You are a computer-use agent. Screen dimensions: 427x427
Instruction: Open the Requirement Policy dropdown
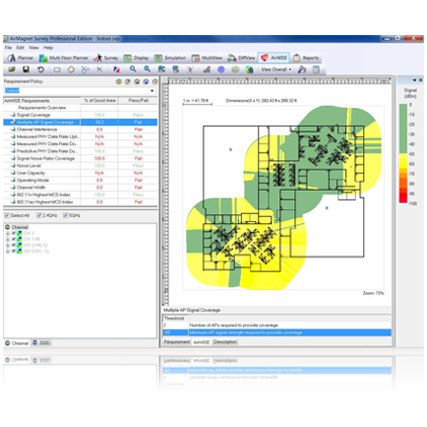point(152,91)
